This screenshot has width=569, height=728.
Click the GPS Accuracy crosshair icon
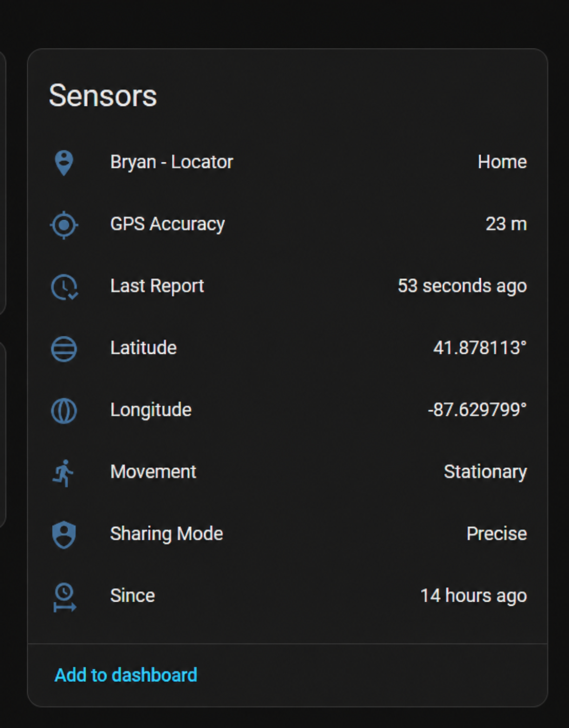(x=64, y=225)
